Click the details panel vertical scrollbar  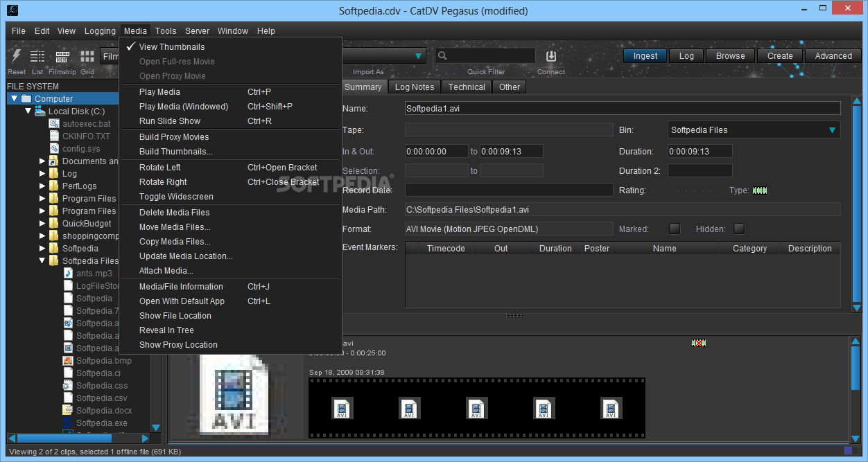coord(857,204)
